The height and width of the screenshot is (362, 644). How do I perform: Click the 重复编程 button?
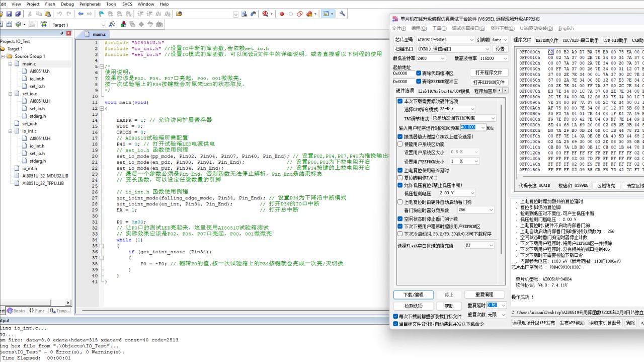[x=485, y=295]
